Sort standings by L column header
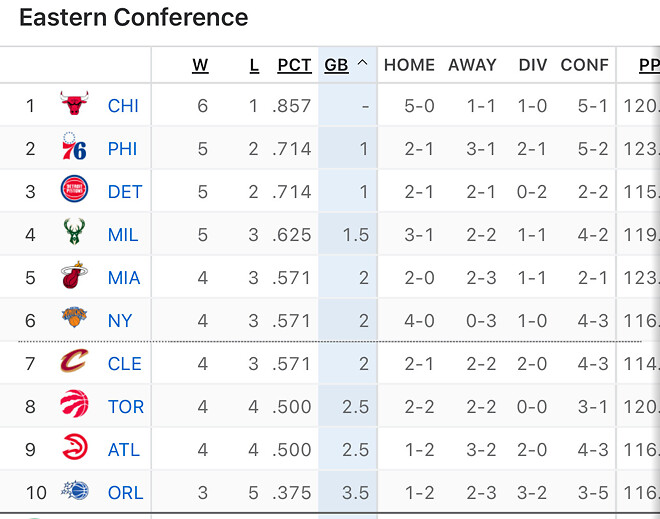Screen dimensions: 660x519 [254, 65]
